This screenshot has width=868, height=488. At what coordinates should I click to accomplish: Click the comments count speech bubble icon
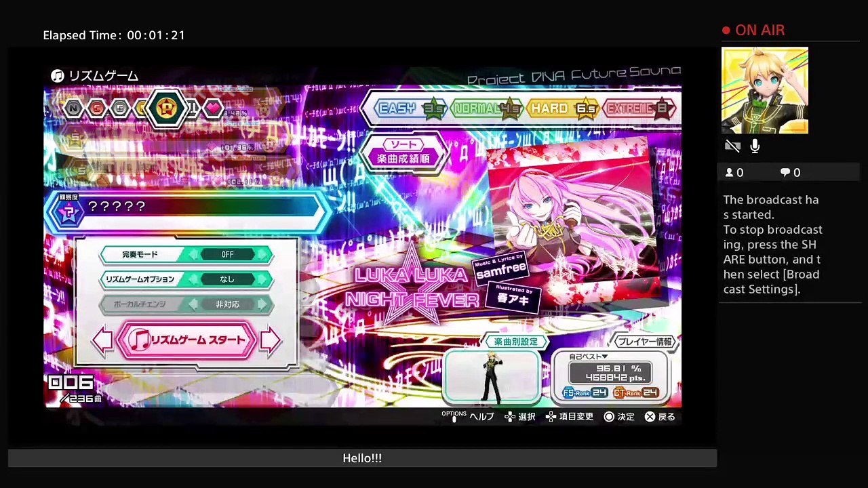[787, 173]
